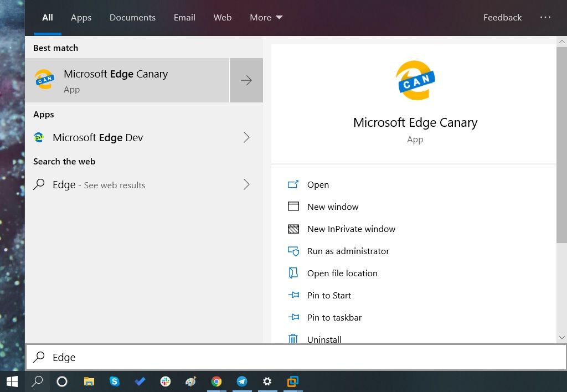
Task: Click the Microsoft Edge Dev result
Action: tap(97, 138)
